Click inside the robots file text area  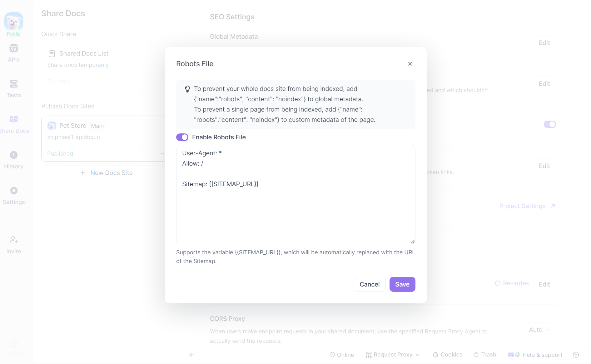tap(295, 212)
